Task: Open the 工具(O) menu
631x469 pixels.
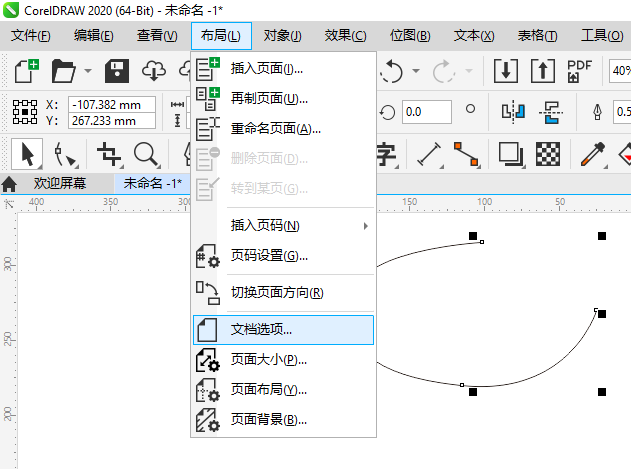Action: pyautogui.click(x=602, y=36)
